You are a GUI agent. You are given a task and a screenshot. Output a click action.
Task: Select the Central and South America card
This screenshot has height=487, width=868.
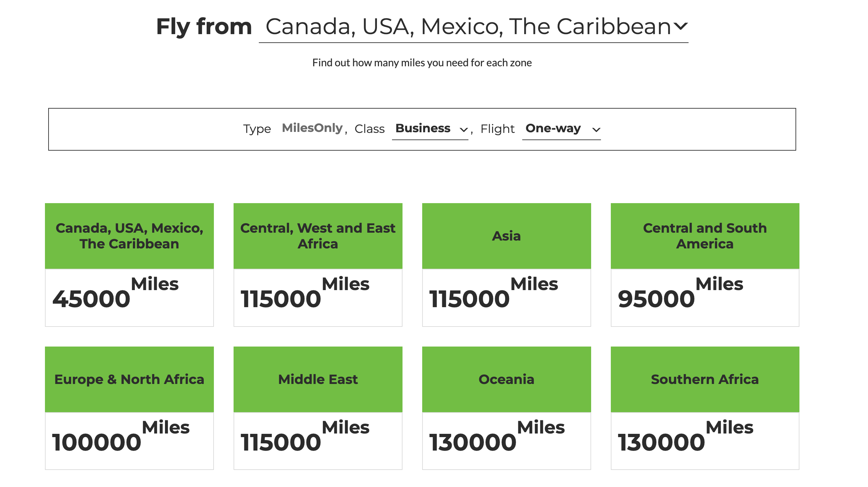tap(705, 236)
